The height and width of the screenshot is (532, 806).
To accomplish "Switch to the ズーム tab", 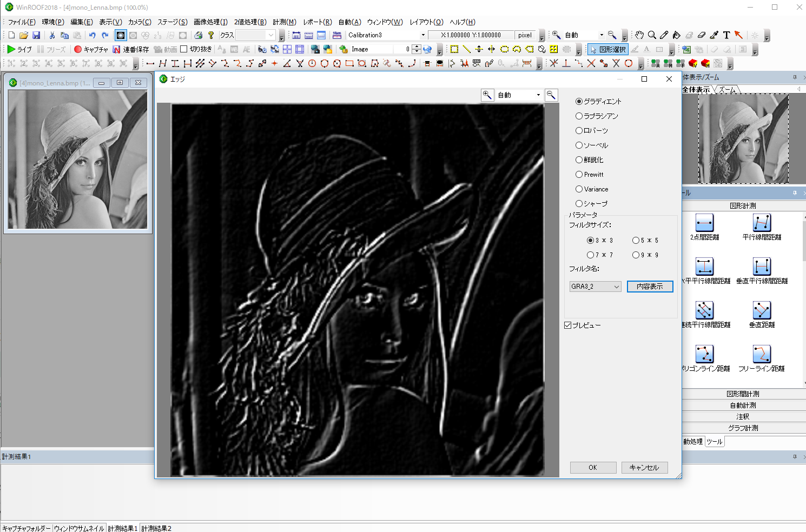I will [x=727, y=90].
